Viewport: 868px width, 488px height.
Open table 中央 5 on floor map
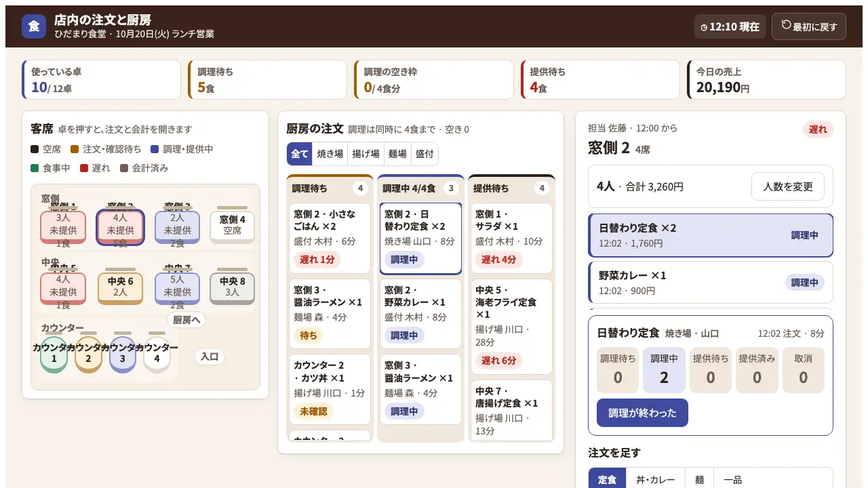coord(63,289)
